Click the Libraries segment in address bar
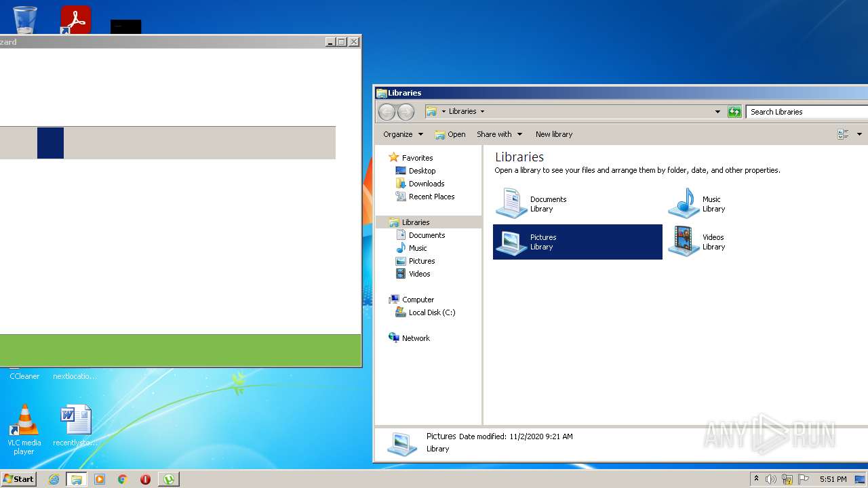The image size is (868, 488). pos(462,111)
